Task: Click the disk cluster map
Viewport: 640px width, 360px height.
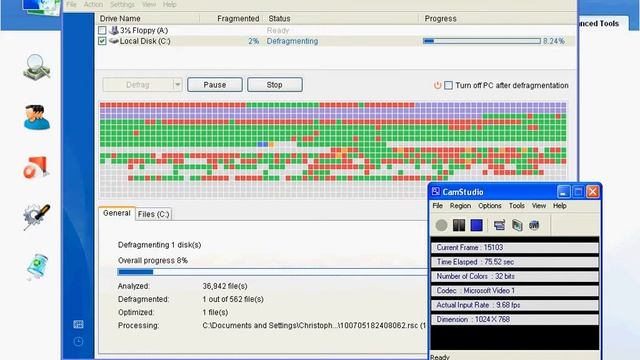Action: click(x=333, y=149)
